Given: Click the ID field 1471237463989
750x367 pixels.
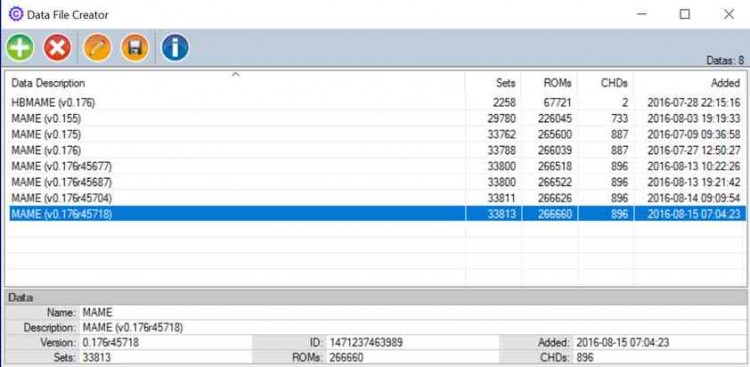Looking at the screenshot, I should click(x=412, y=343).
